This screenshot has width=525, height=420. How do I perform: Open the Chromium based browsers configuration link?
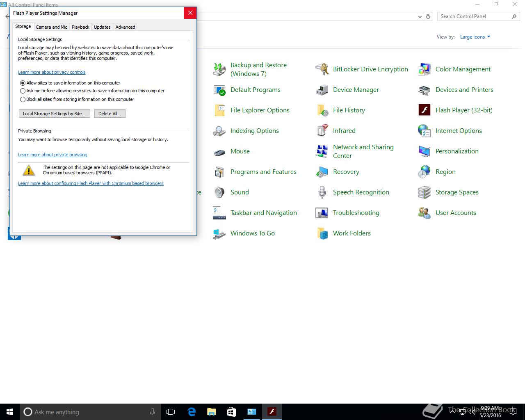[x=91, y=183]
